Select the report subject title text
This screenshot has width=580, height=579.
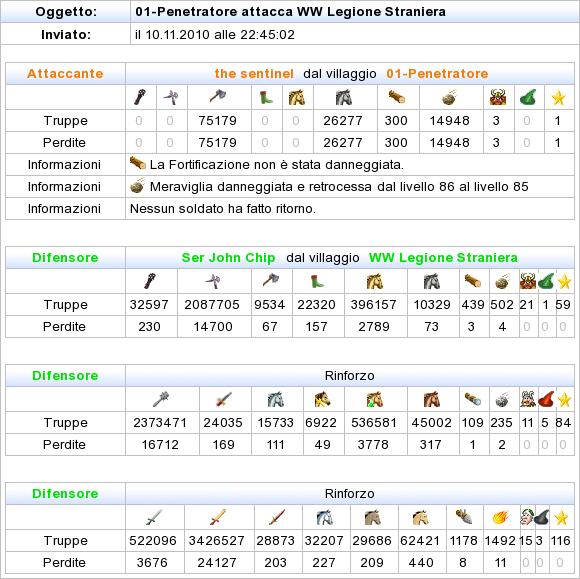coord(290,12)
